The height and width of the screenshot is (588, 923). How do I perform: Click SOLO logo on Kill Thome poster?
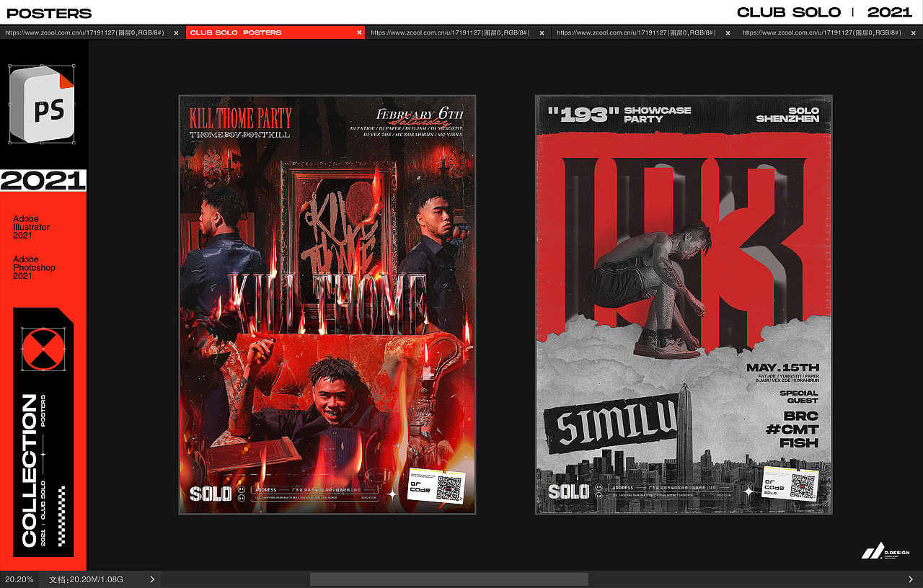coord(211,493)
